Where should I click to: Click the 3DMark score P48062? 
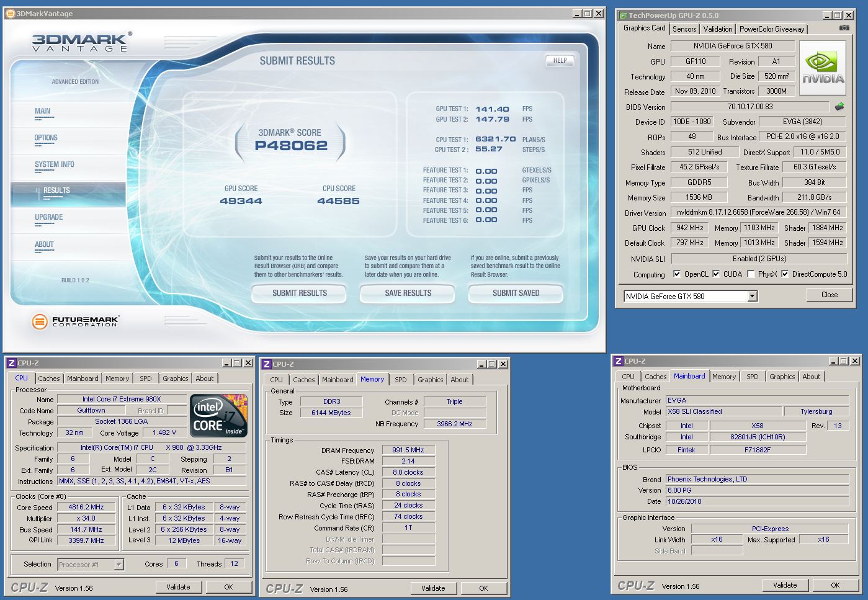[291, 146]
